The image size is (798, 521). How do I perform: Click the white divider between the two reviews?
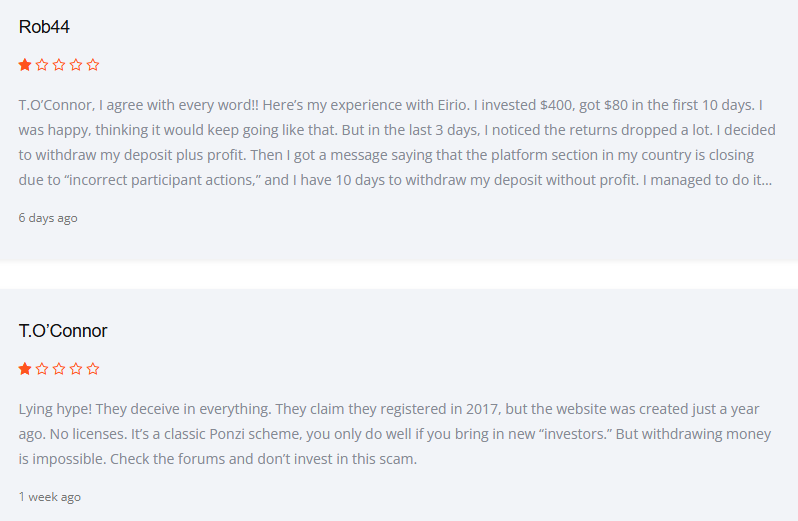(399, 275)
